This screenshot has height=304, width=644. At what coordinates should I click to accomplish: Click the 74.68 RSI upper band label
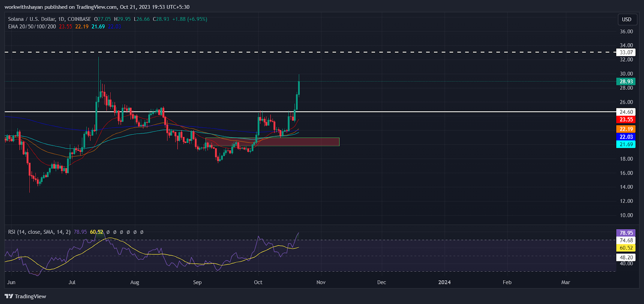click(626, 240)
